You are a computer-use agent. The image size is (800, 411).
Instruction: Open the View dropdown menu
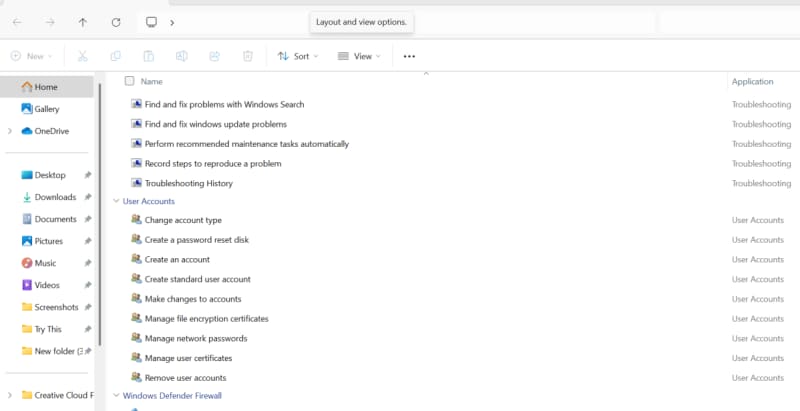[x=359, y=56]
